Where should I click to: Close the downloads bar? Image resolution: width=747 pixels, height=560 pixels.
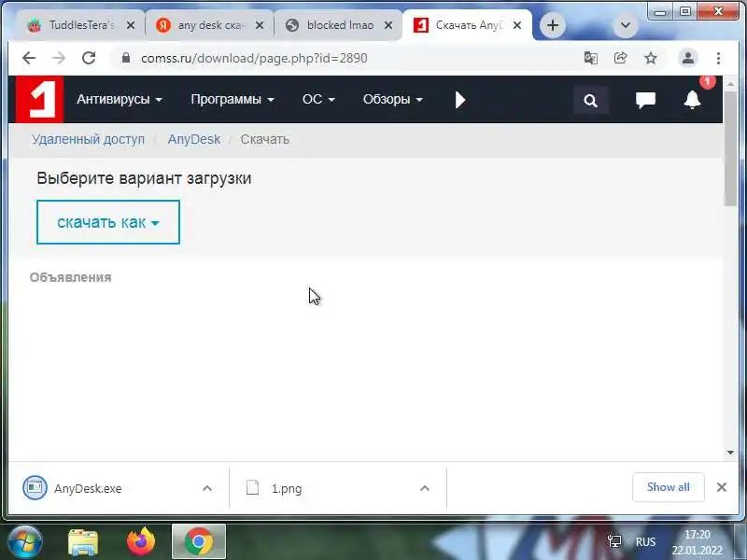(722, 487)
